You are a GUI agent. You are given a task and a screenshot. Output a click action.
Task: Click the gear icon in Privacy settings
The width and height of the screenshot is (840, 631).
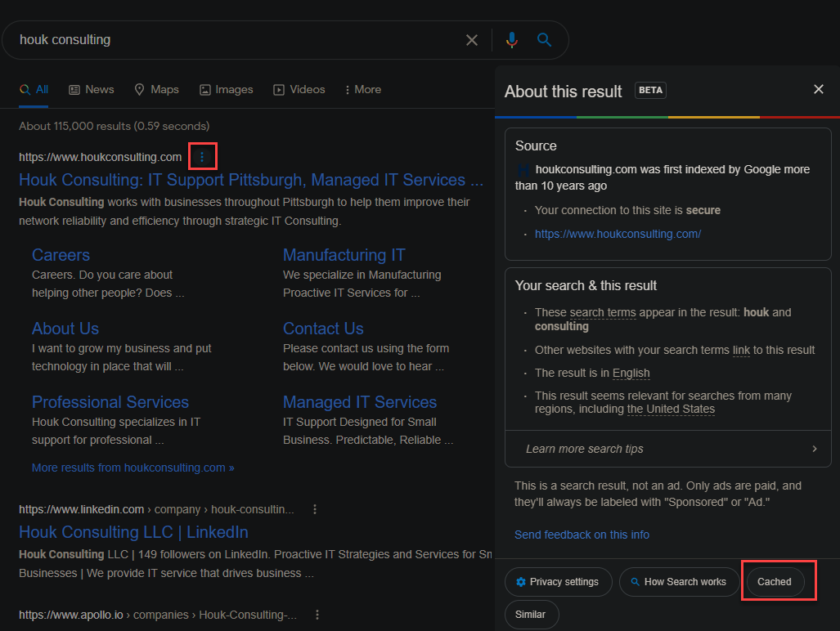pos(521,582)
